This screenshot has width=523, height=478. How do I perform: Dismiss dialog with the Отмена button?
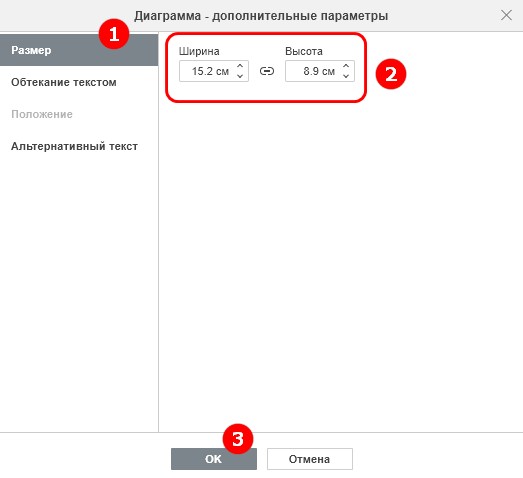click(310, 459)
